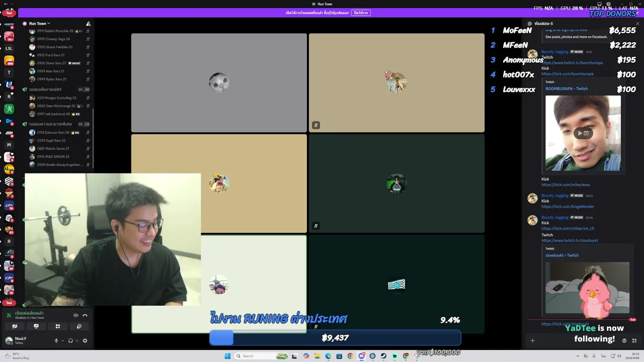Image resolution: width=644 pixels, height=362 pixels.
Task: Mute the microphone for NuuLY
Action: [x=56, y=340]
